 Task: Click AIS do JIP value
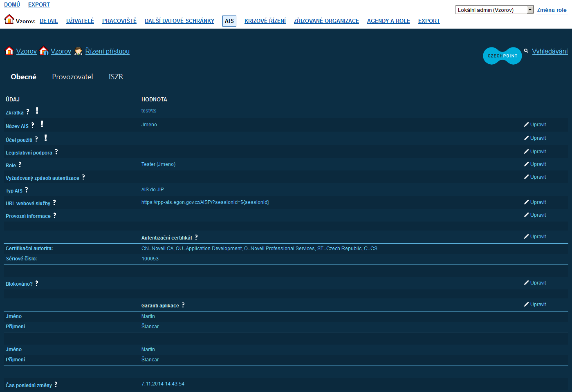click(x=153, y=190)
